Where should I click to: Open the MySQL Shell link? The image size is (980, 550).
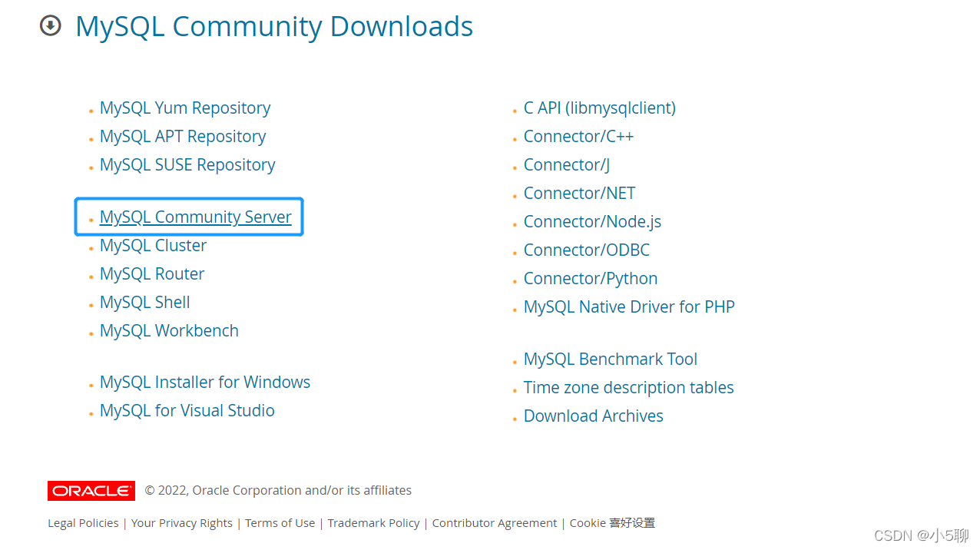[x=145, y=303]
